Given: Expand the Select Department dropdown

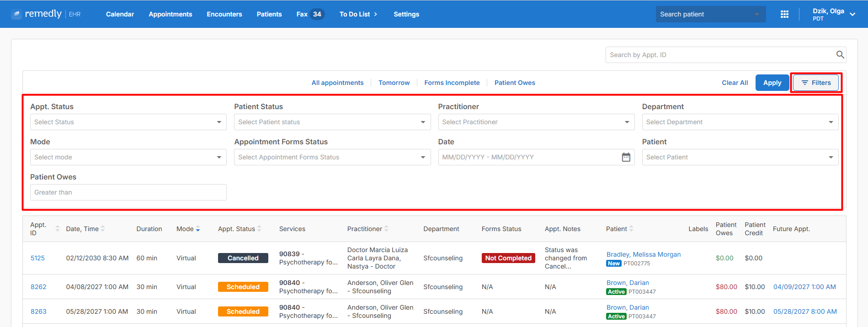Looking at the screenshot, I should point(740,122).
